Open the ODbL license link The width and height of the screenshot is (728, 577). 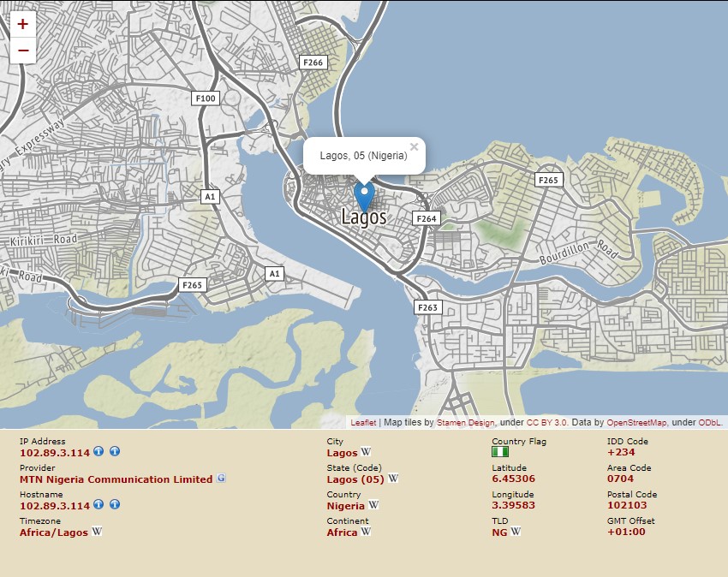(x=709, y=423)
